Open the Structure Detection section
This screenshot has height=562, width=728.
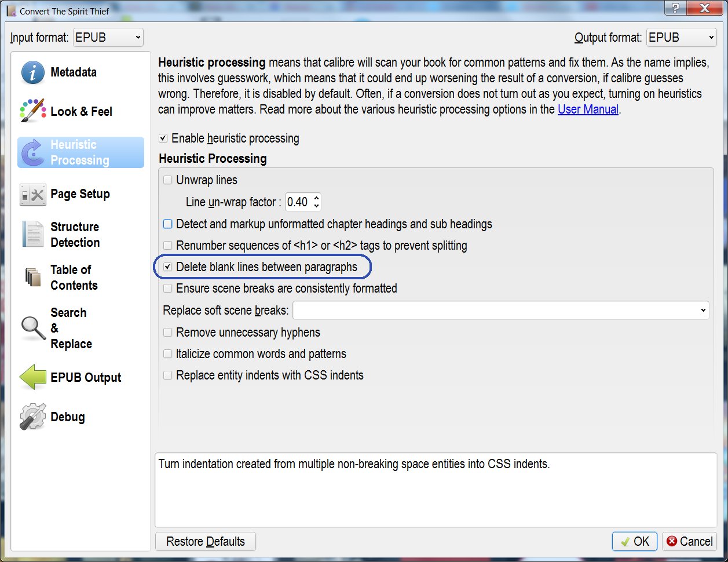(81, 235)
